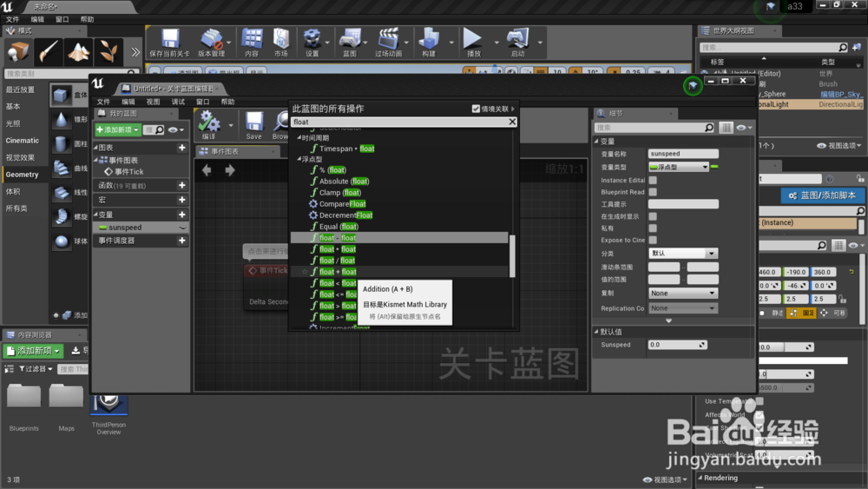Open Details panel eye view options
868x489 pixels.
click(x=744, y=128)
